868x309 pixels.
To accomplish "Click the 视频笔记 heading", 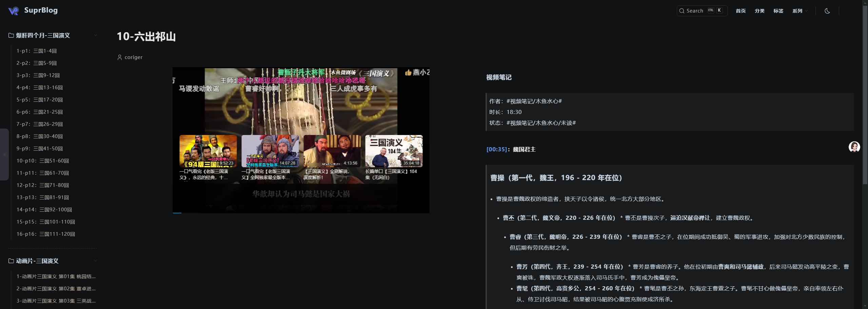I will [499, 77].
